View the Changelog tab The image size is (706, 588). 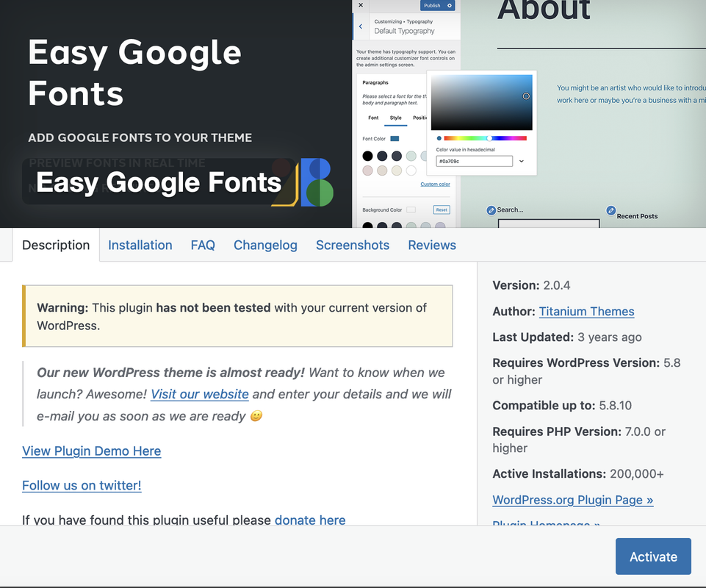[265, 245]
